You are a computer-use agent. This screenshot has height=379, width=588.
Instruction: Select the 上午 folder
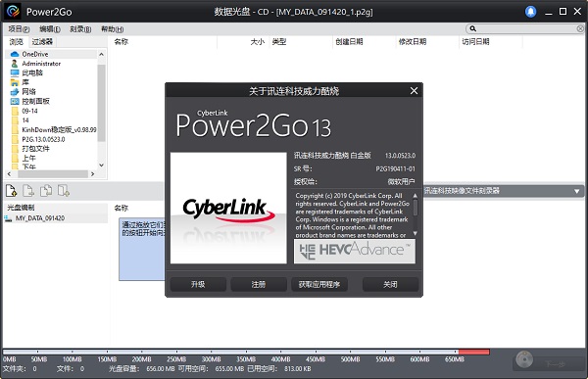[28, 158]
